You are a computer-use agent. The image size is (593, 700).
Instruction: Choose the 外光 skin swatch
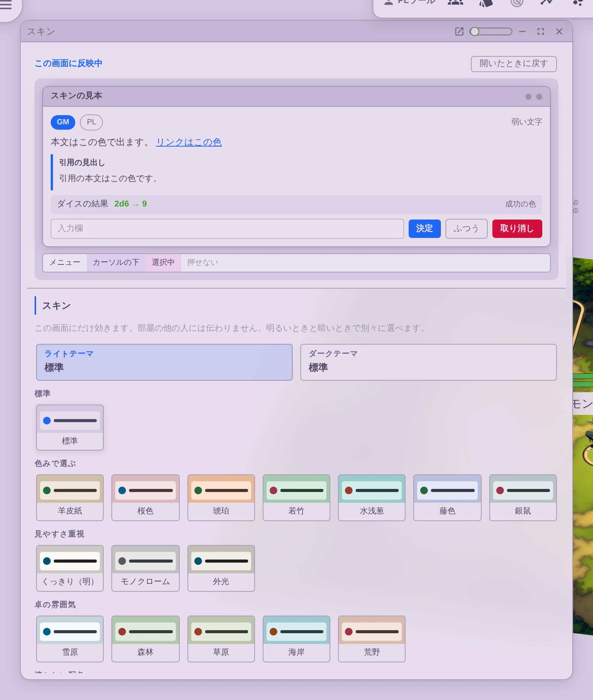click(x=221, y=568)
